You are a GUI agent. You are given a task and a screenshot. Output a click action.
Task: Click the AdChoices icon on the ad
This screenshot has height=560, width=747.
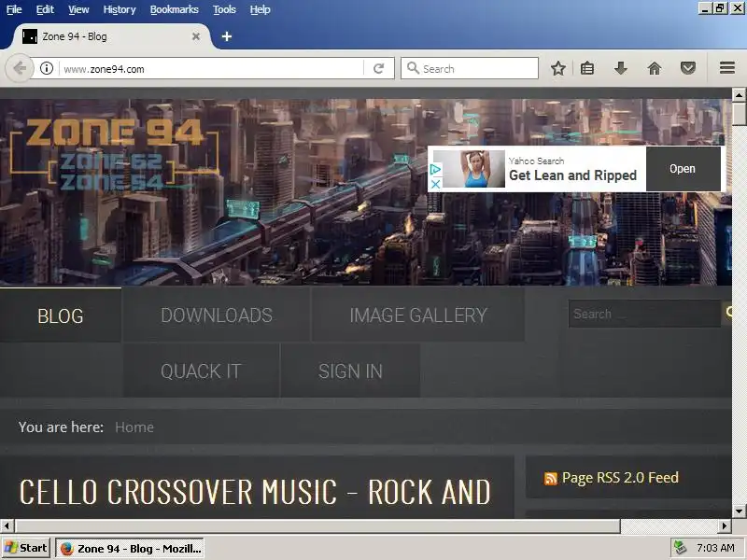pyautogui.click(x=435, y=169)
